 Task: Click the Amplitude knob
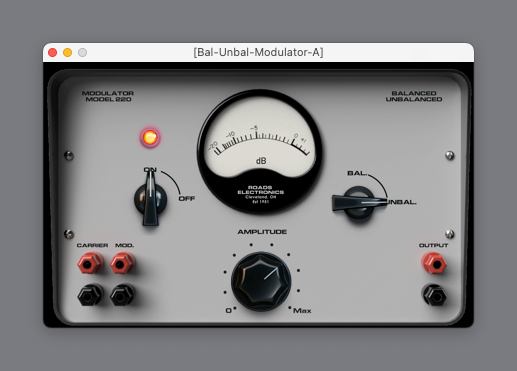click(x=261, y=282)
